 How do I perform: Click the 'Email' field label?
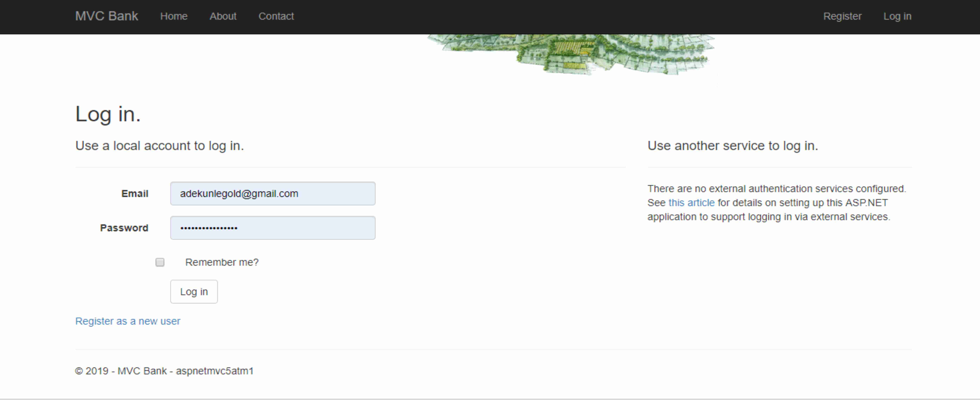click(x=135, y=194)
